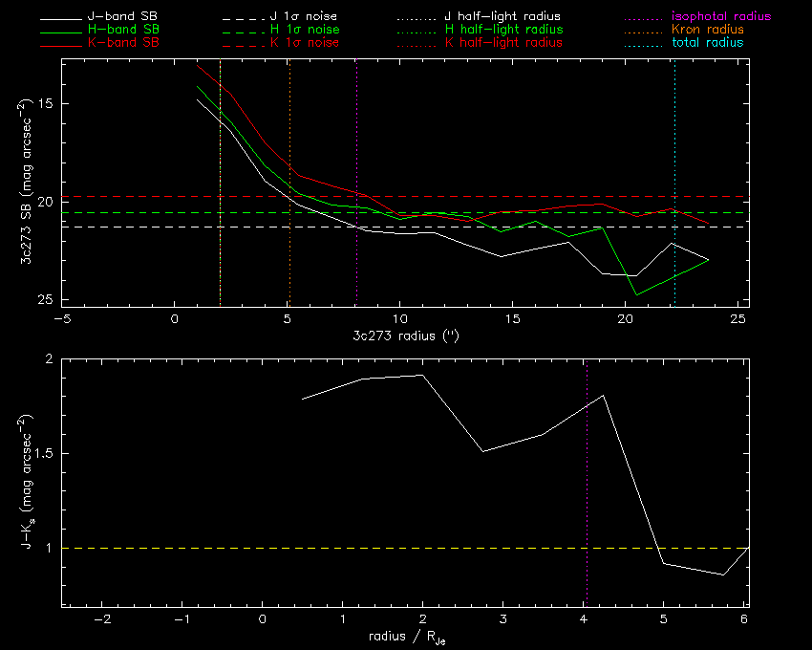Select the J half-light radius legend label

point(502,17)
